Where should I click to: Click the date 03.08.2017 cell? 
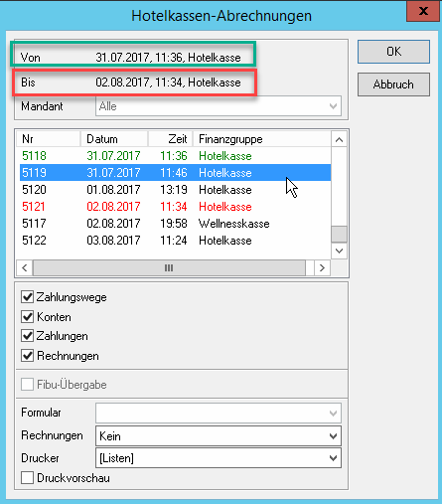(113, 241)
